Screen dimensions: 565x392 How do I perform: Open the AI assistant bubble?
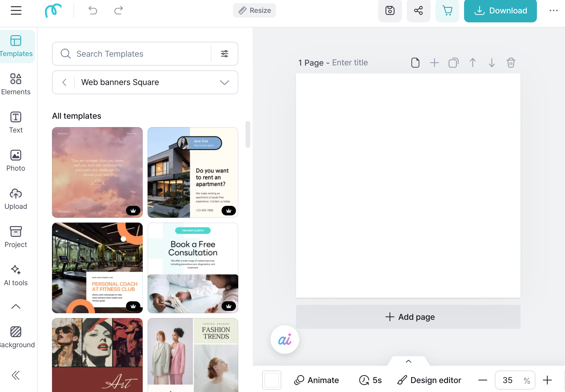tap(285, 339)
